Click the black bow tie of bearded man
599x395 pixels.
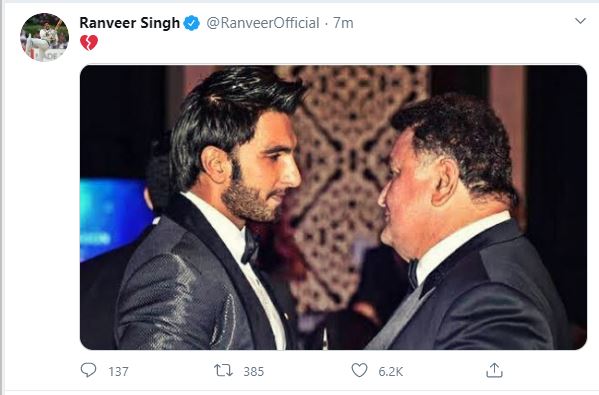[250, 248]
